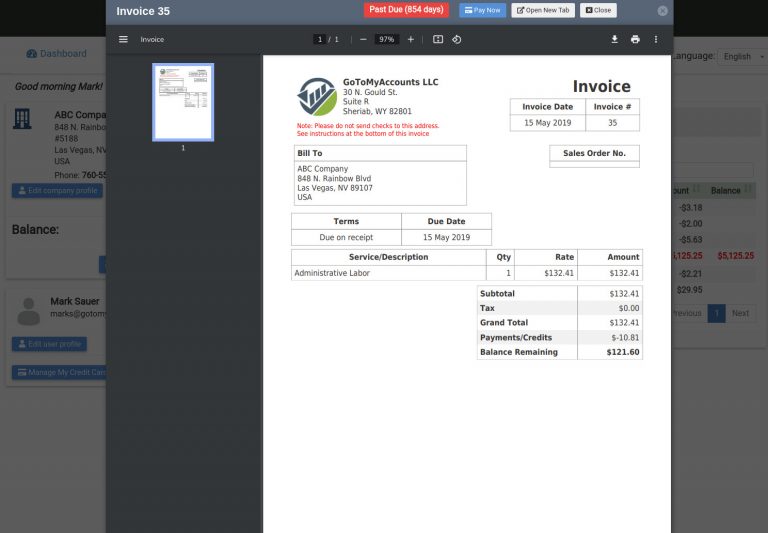Click the building icon beside ABC Company
768x533 pixels.
[x=22, y=119]
